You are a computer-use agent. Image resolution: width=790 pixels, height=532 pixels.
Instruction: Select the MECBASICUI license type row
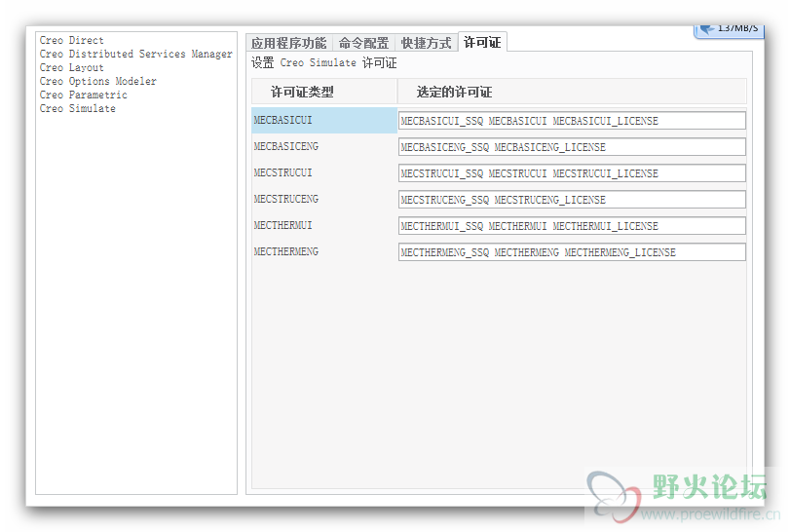click(324, 120)
